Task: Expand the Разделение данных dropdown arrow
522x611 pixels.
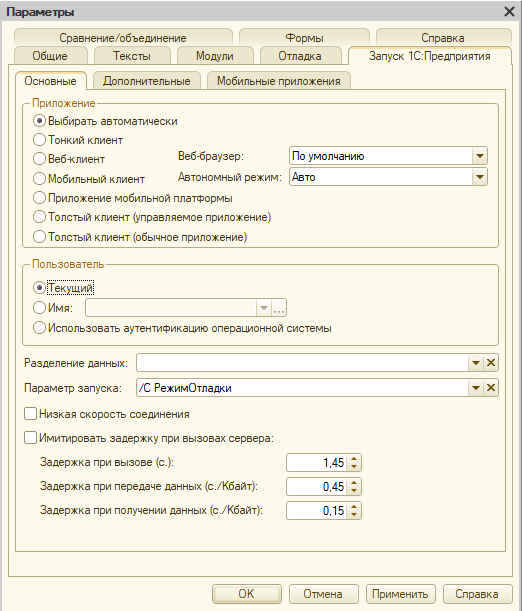Action: [x=476, y=363]
